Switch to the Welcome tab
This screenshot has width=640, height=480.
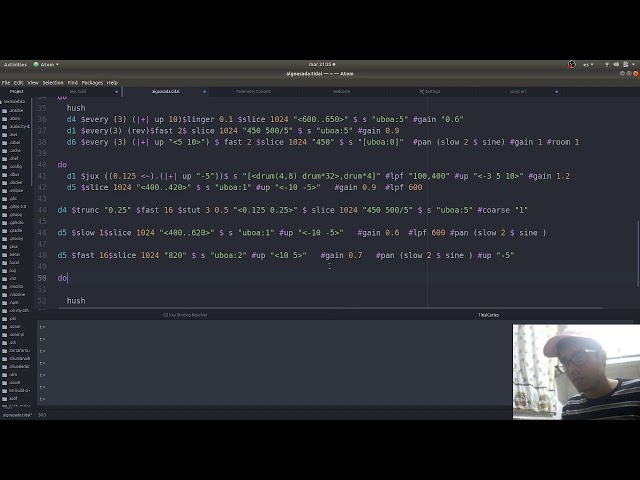342,91
